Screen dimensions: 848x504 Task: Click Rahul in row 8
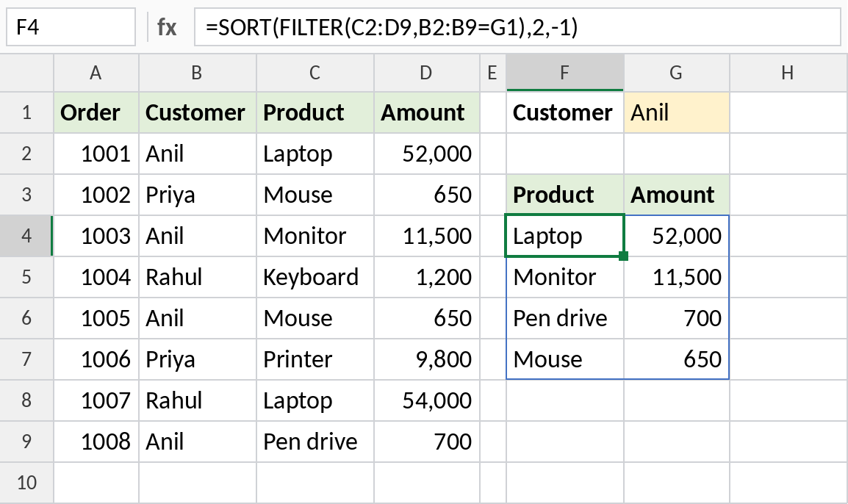198,400
